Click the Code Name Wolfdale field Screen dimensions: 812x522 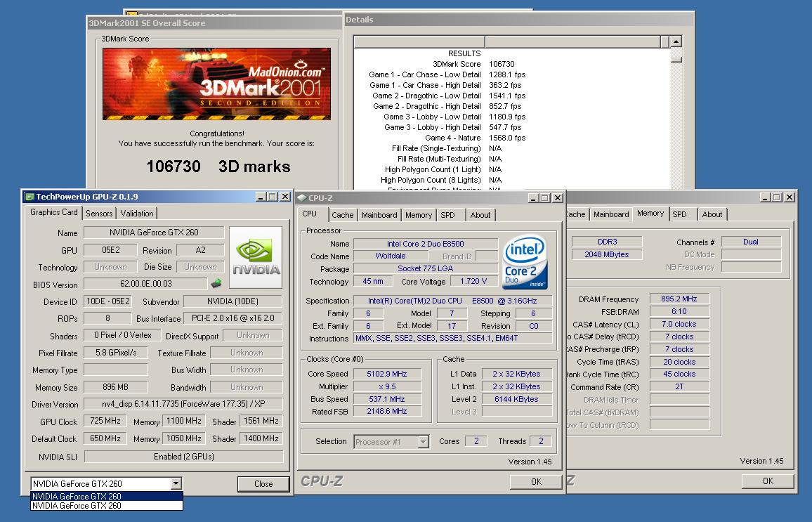(x=391, y=256)
